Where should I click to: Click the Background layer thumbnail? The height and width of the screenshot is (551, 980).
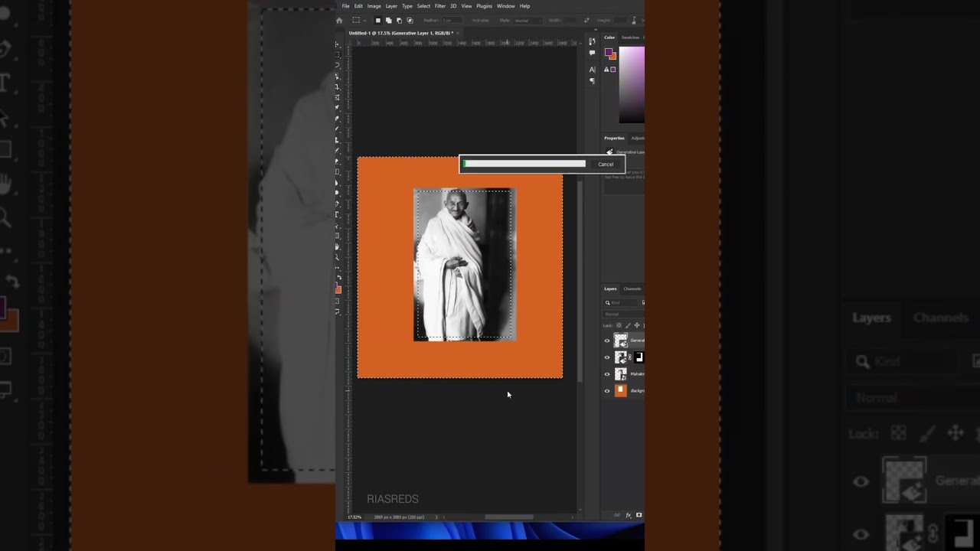click(x=621, y=391)
